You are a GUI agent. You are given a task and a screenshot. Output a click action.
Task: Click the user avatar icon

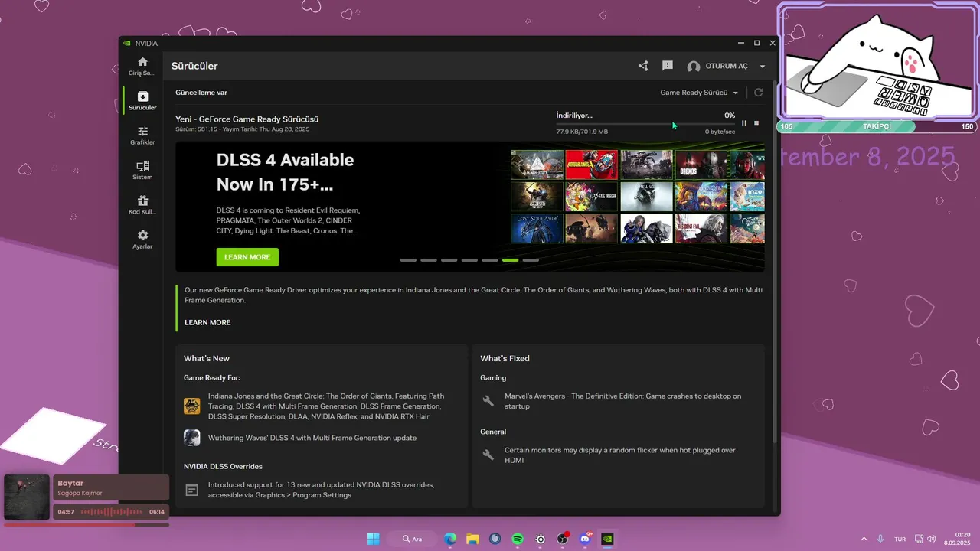(694, 67)
